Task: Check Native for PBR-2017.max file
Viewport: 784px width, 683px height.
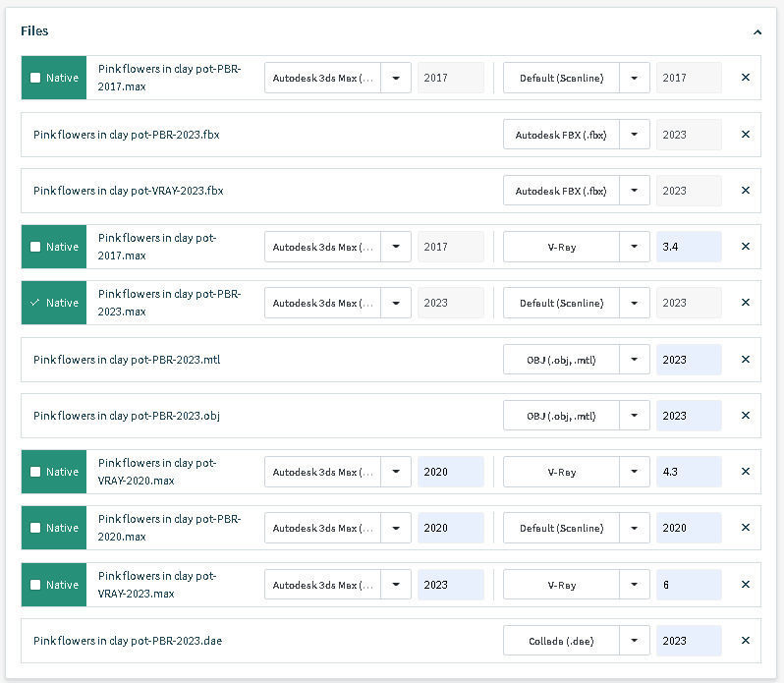Action: click(36, 79)
